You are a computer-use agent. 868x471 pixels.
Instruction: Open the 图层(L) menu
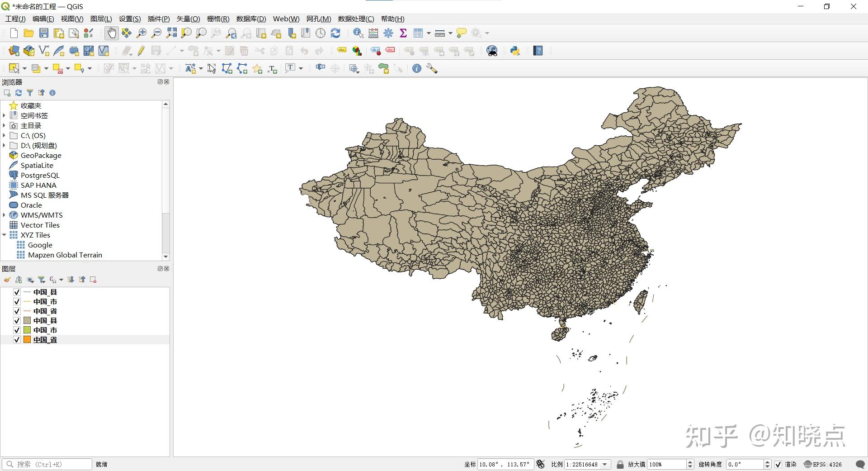(101, 19)
